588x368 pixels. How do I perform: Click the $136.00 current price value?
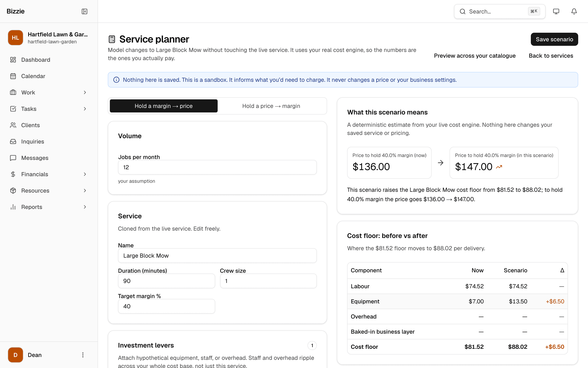371,167
